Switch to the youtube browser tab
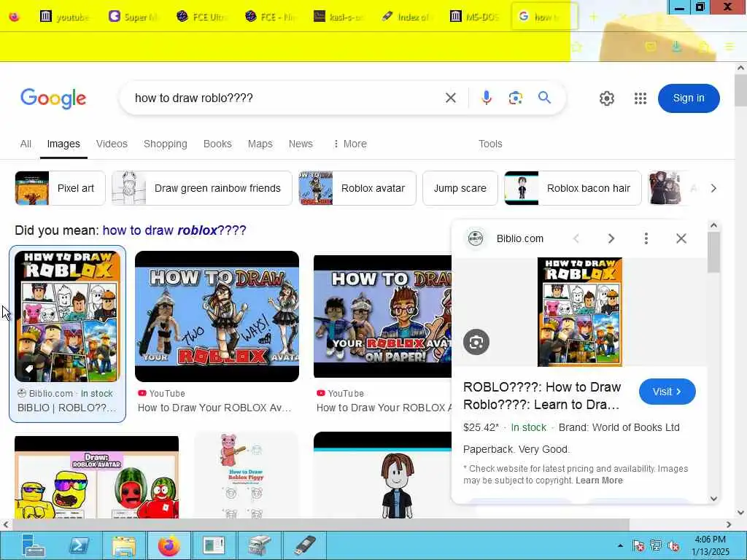 coord(65,17)
